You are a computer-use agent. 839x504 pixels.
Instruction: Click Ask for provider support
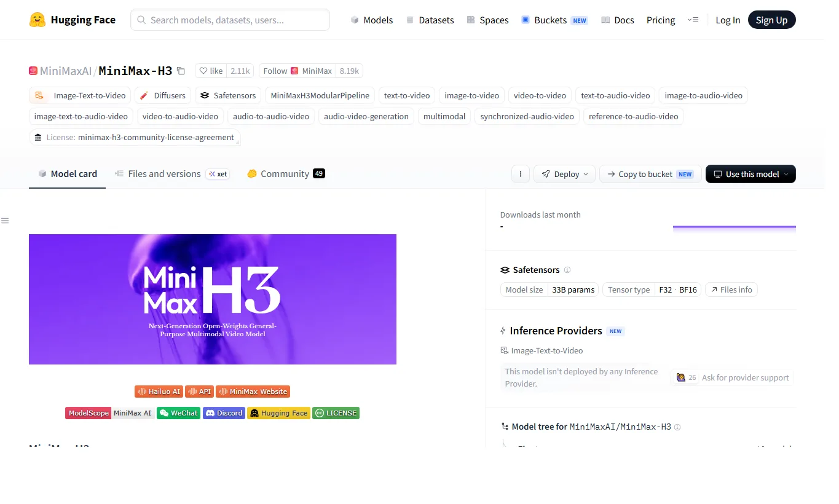[x=732, y=377]
